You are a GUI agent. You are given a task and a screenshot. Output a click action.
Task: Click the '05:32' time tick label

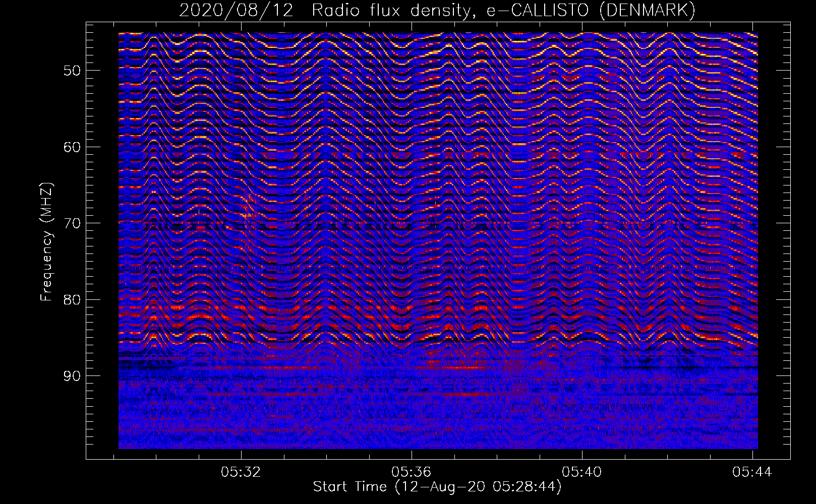(x=241, y=472)
